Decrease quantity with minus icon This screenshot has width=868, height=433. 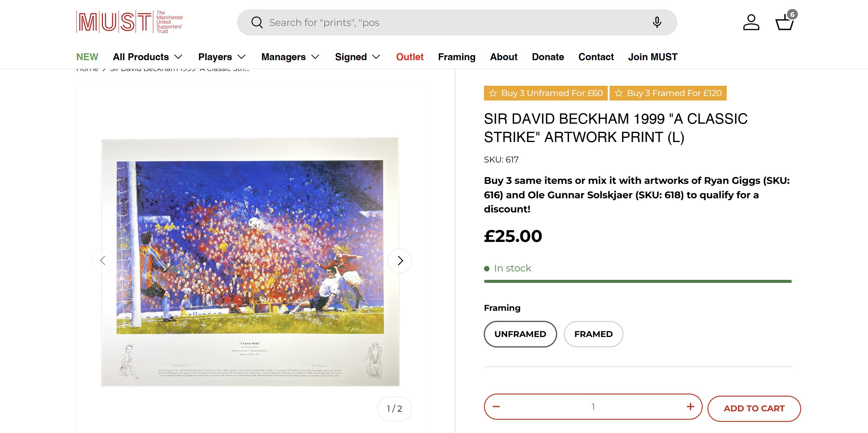pos(496,407)
